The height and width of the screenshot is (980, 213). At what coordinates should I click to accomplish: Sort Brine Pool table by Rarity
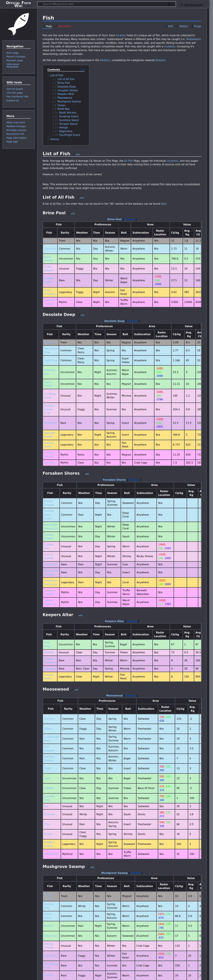click(x=66, y=233)
